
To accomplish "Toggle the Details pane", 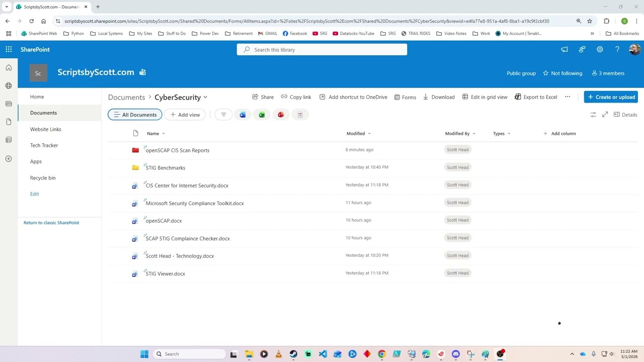I will pos(625,115).
